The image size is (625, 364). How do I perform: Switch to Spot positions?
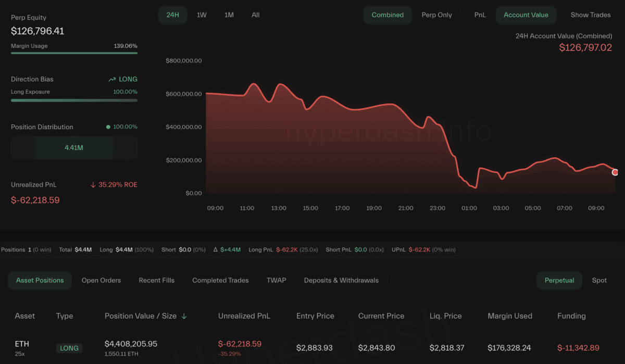pyautogui.click(x=599, y=280)
